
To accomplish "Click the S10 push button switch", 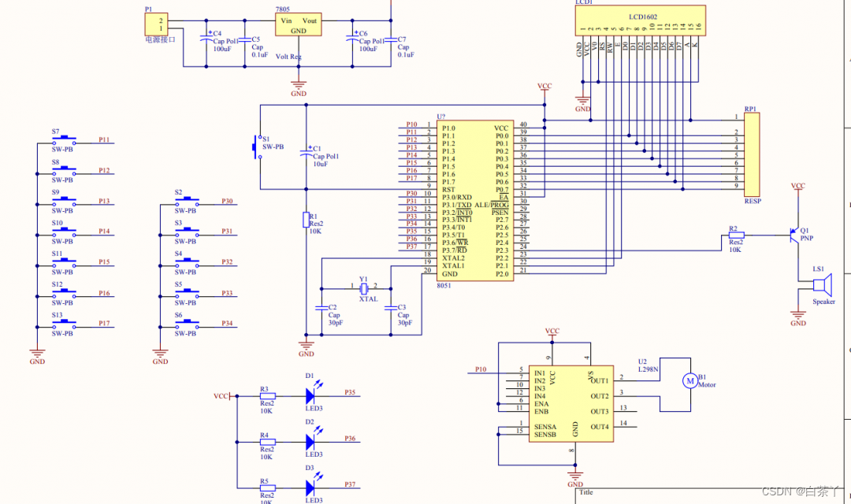I will click(x=64, y=232).
